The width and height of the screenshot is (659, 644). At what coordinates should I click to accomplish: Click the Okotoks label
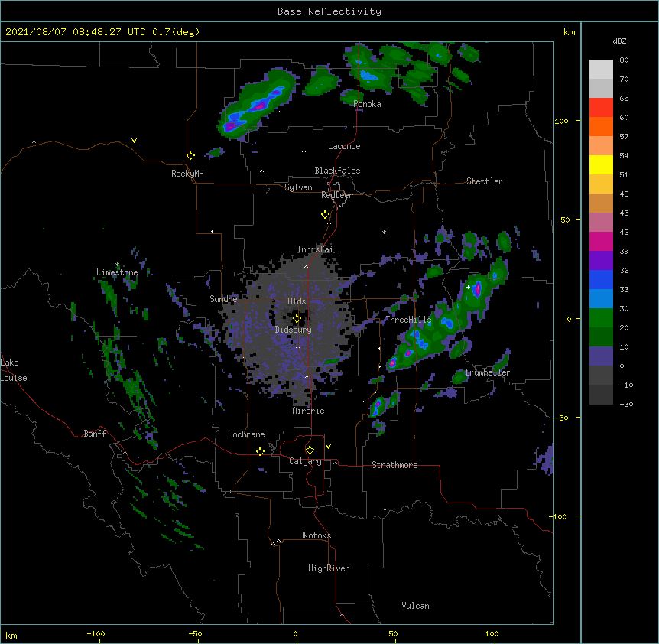click(x=315, y=535)
